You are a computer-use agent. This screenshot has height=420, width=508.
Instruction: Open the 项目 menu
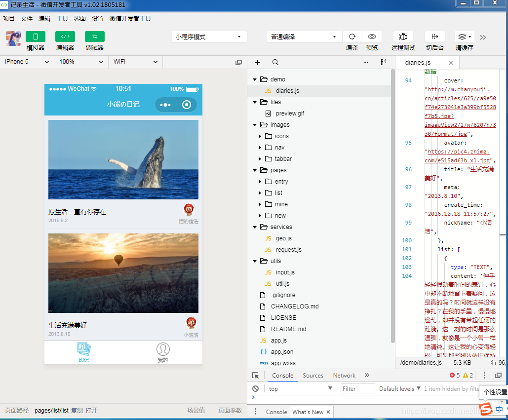(x=9, y=18)
